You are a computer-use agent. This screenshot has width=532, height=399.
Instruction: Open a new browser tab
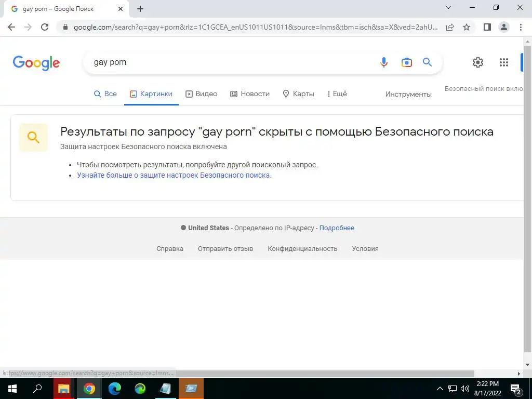click(140, 9)
